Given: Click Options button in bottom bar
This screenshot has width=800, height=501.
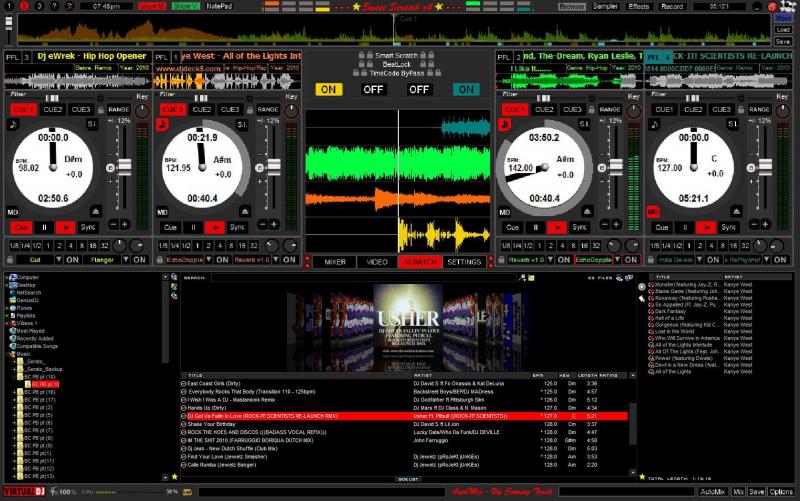Looking at the screenshot, I should click(781, 492).
